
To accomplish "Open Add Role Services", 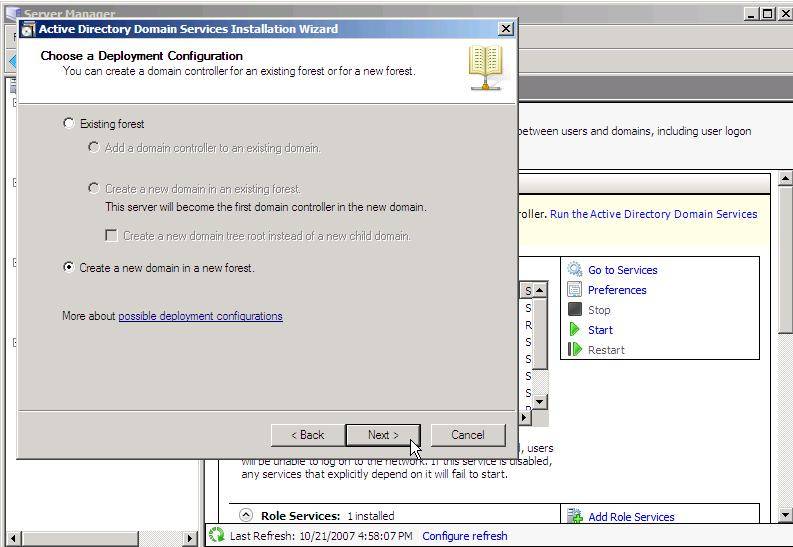I will pyautogui.click(x=631, y=517).
